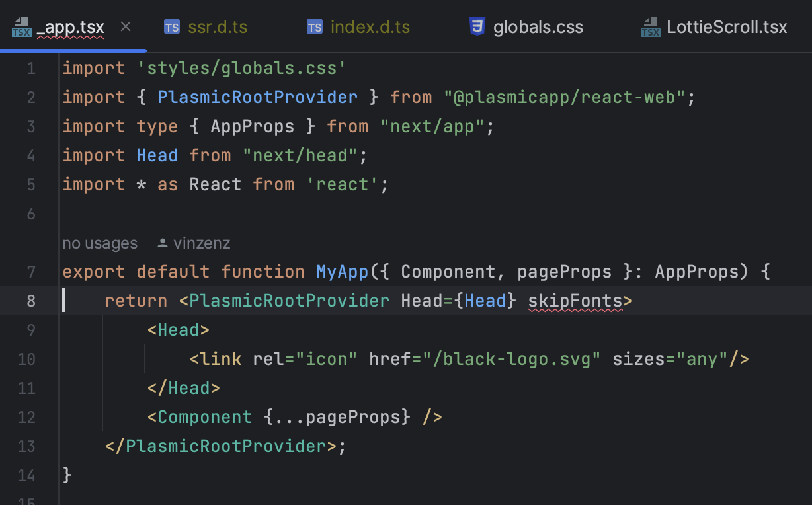Click the PlasmicRootProvider import name on line 2
812x505 pixels.
click(258, 97)
